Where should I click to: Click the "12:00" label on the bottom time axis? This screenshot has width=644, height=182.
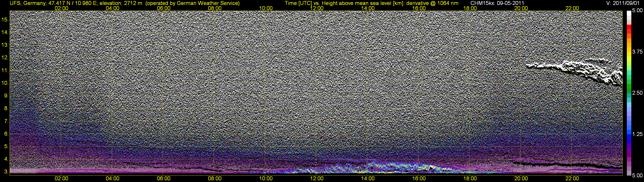pyautogui.click(x=317, y=179)
